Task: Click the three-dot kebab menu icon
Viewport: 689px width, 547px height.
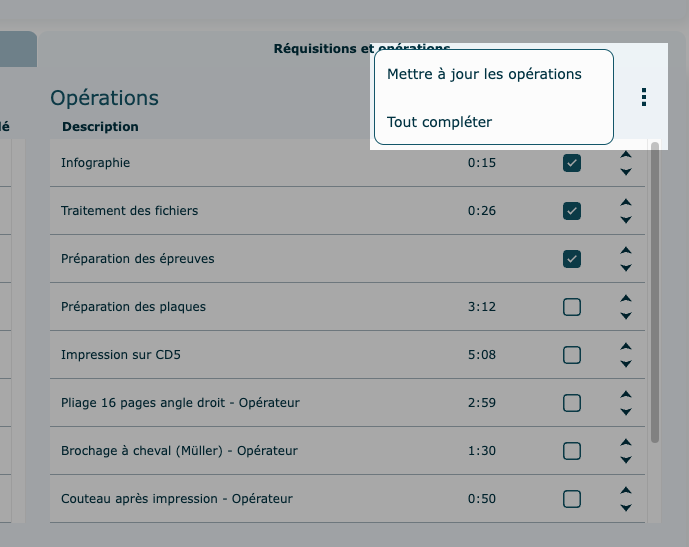Action: pyautogui.click(x=644, y=97)
